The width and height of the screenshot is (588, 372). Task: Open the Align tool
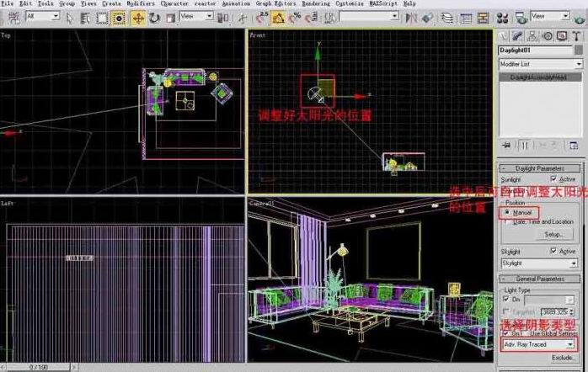pyautogui.click(x=427, y=18)
